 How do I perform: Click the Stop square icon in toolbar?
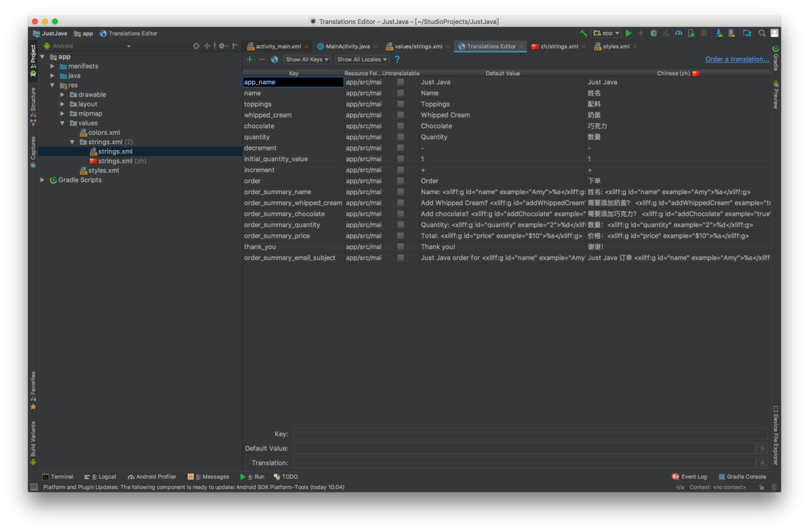704,33
